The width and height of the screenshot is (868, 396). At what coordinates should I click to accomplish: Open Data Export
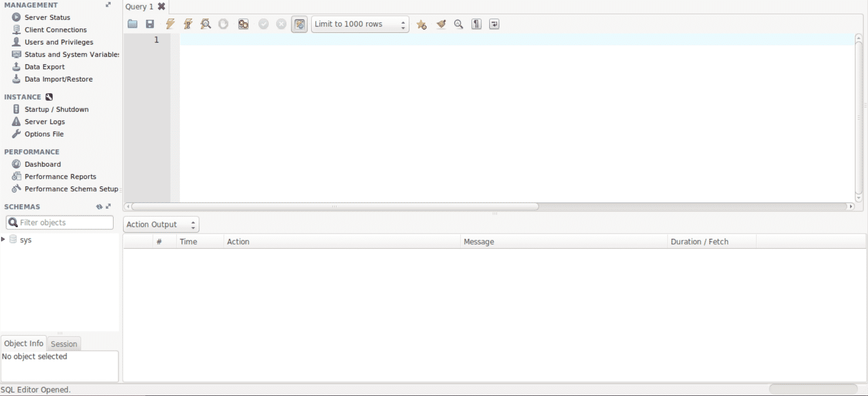tap(44, 67)
